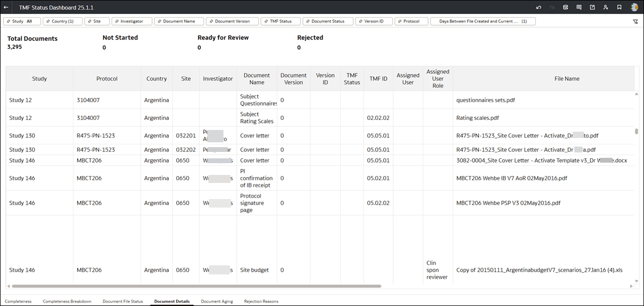Click the vertical table scrollbar thumb
Viewport: 644px width, 306px height.
tap(636, 131)
